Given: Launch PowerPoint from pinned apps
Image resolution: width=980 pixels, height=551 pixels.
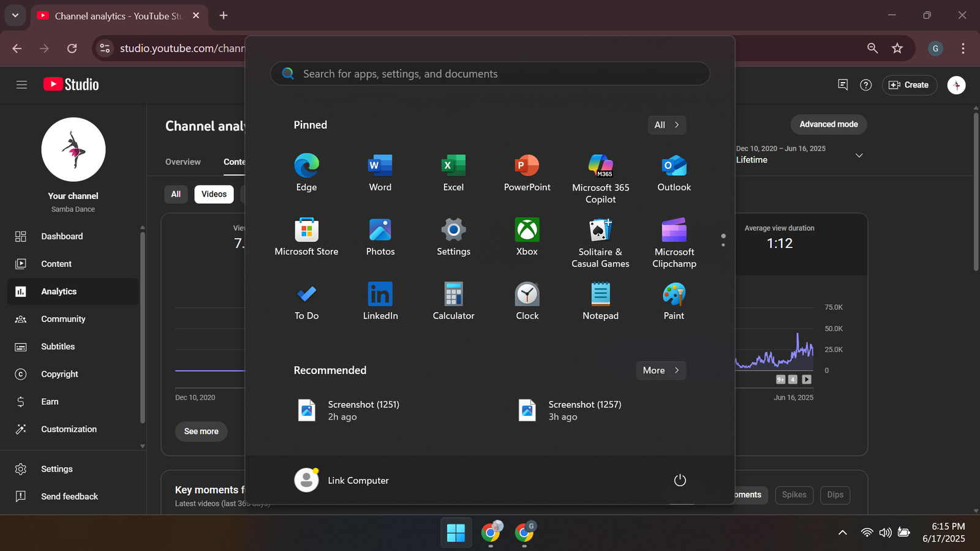Looking at the screenshot, I should 527,173.
